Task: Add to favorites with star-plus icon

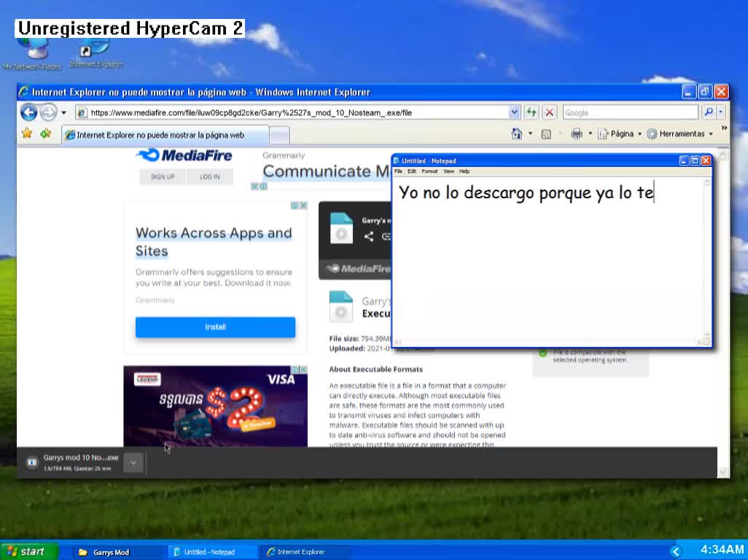Action: [46, 133]
